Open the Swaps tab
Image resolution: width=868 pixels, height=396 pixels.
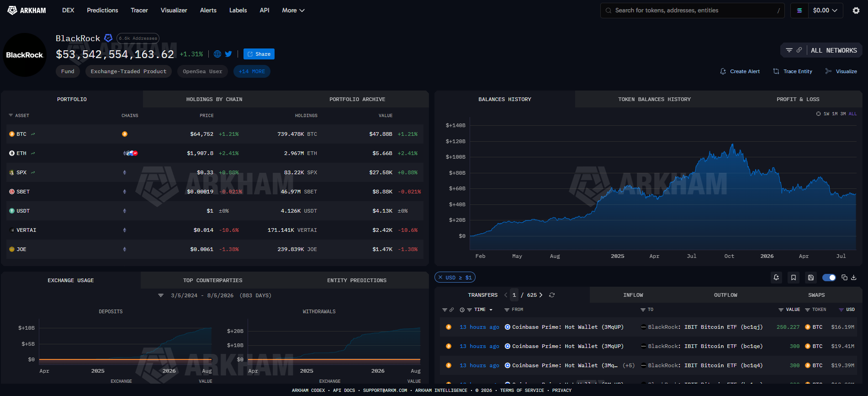(x=816, y=295)
